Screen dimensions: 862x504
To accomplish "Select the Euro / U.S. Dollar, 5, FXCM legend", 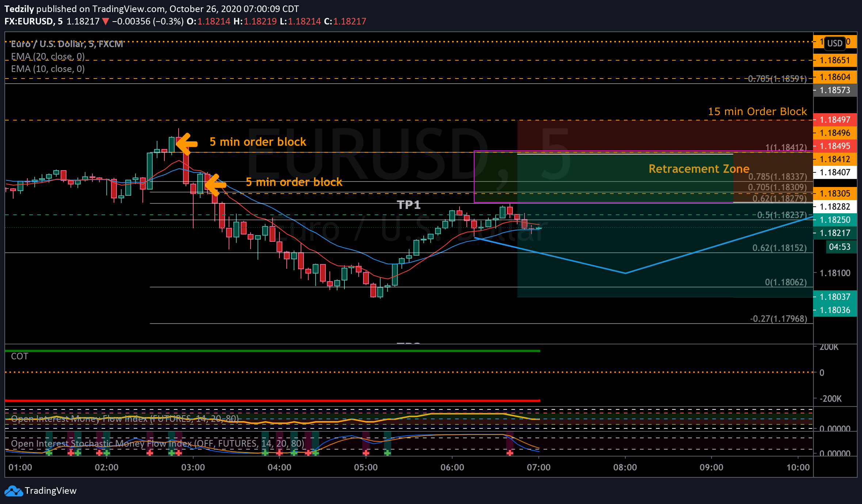I will [x=67, y=44].
